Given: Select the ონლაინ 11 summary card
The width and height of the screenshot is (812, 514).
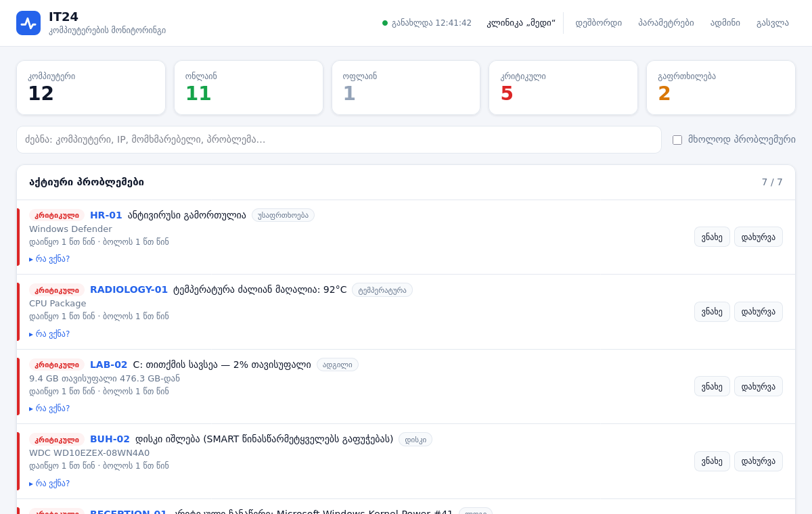Looking at the screenshot, I should pyautogui.click(x=248, y=88).
